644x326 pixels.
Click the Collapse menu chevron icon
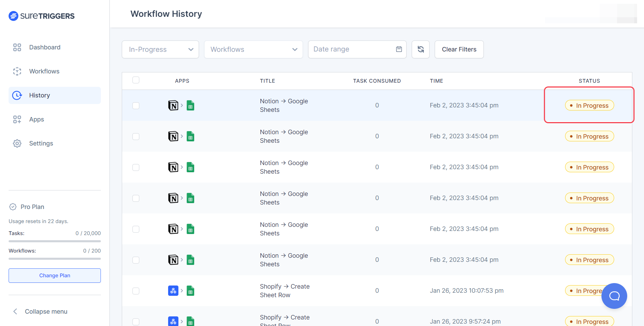pos(15,312)
